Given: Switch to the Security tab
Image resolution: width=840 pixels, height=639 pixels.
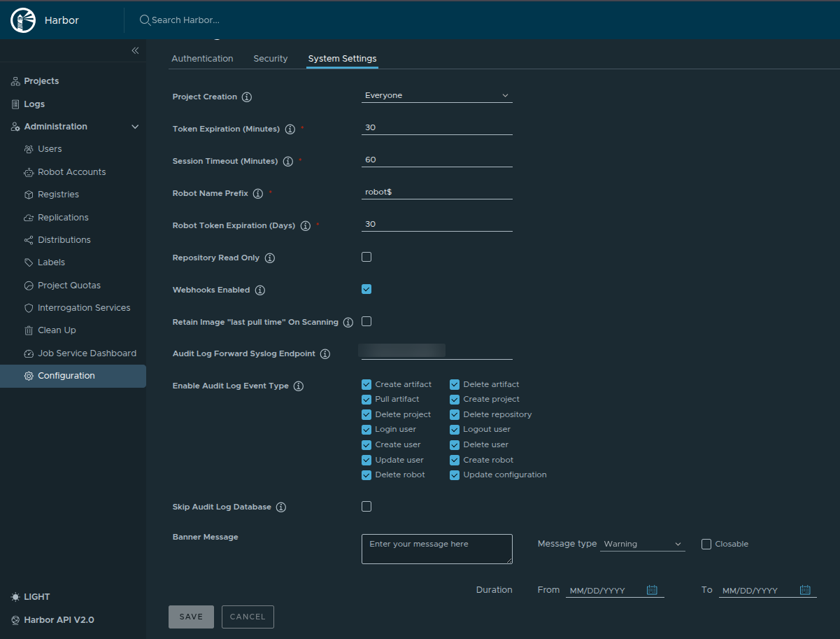Looking at the screenshot, I should [271, 59].
